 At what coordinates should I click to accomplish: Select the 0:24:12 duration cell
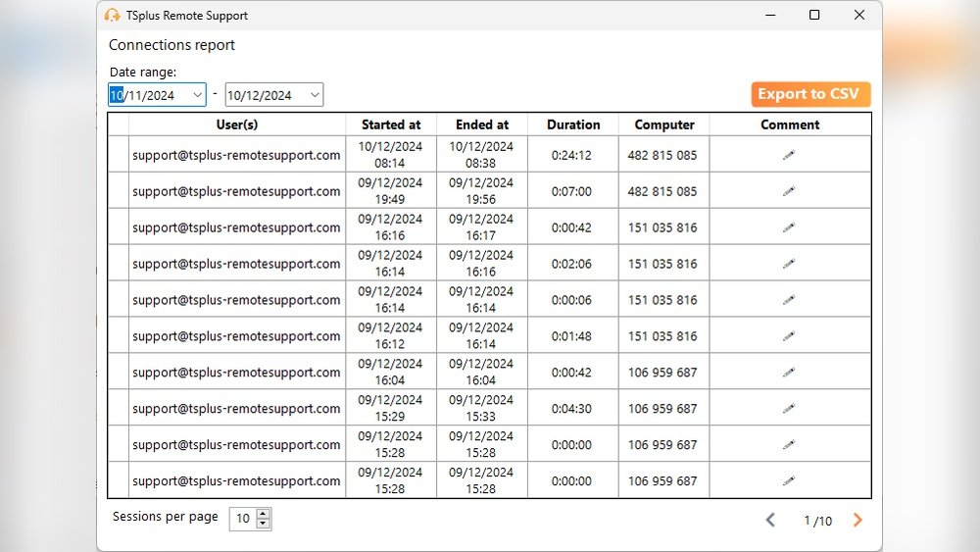point(572,155)
